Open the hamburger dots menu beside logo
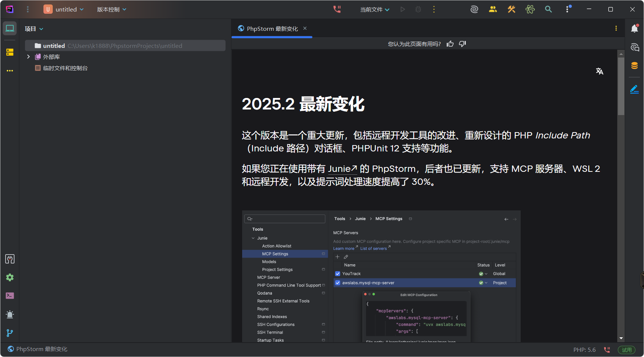 coord(27,9)
